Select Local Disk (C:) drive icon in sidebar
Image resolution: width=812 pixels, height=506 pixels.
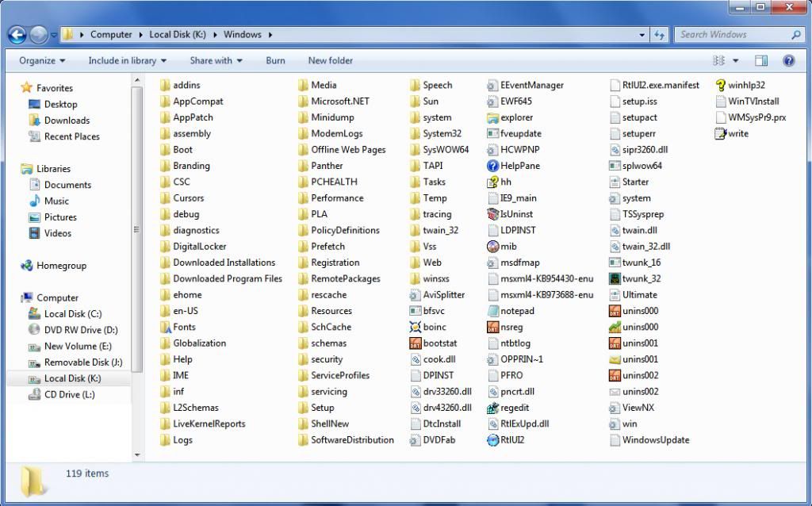click(34, 314)
